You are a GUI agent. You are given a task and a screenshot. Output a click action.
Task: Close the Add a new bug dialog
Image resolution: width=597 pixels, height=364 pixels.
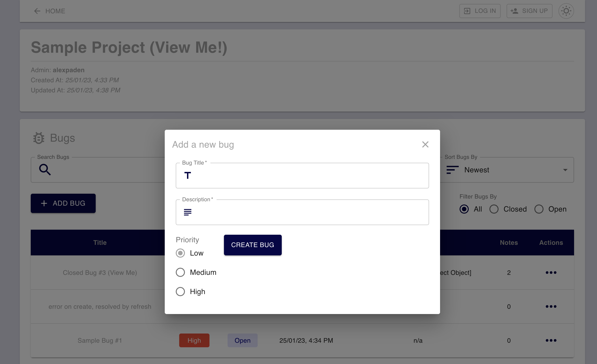(x=425, y=144)
